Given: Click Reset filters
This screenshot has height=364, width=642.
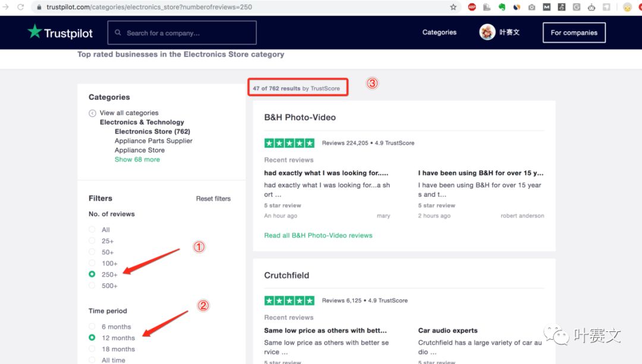Looking at the screenshot, I should [x=213, y=198].
